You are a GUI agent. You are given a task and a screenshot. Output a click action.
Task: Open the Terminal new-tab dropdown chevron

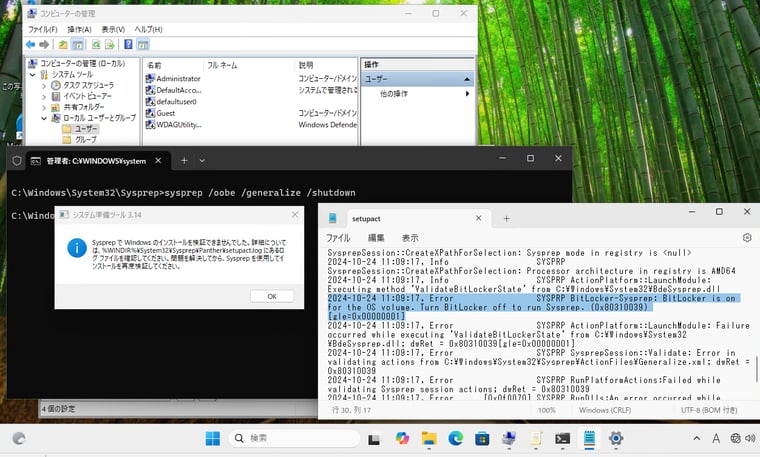(202, 160)
